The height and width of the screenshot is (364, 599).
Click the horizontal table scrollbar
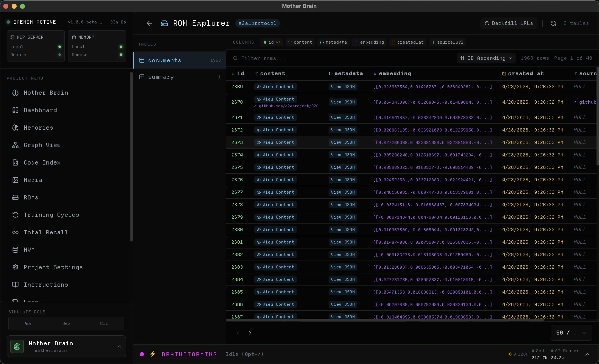tap(385, 320)
